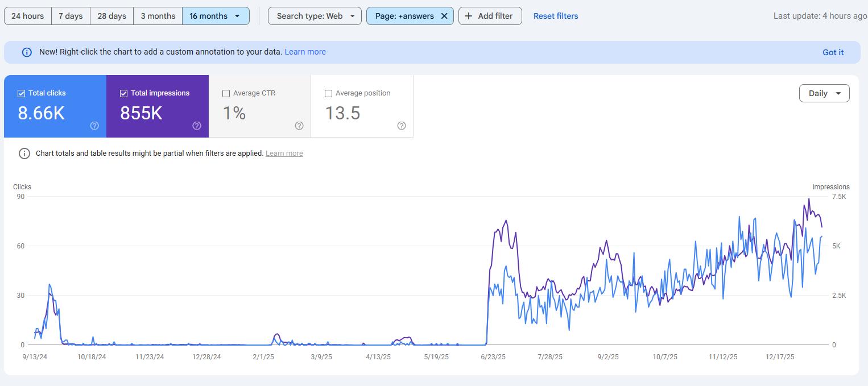Uncheck the Total impressions checkbox

[124, 93]
